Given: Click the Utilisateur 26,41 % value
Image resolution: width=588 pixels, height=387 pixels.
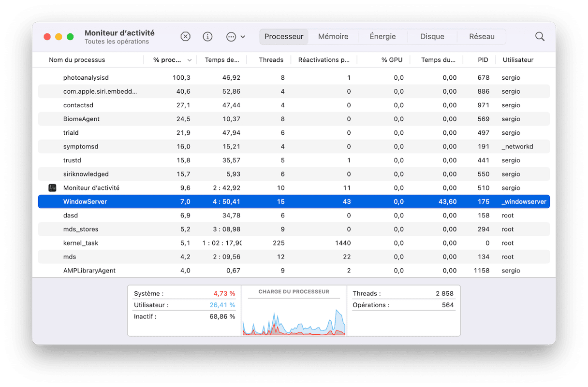Looking at the screenshot, I should (222, 305).
